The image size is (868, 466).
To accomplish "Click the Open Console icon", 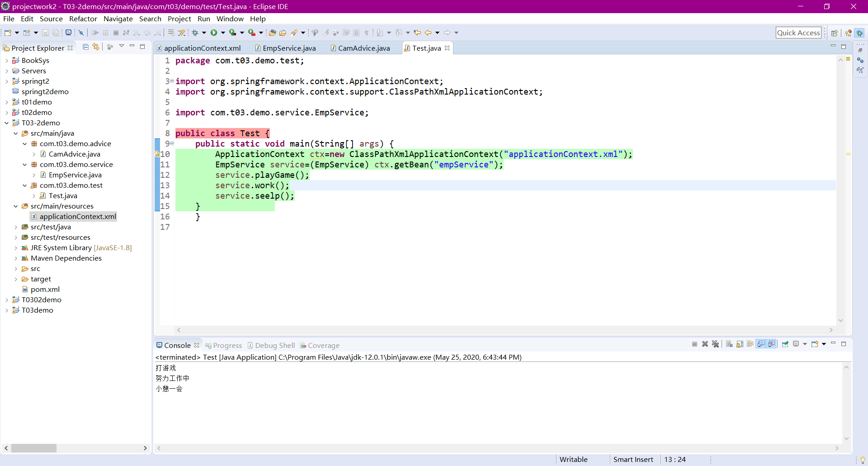I will coord(815,344).
